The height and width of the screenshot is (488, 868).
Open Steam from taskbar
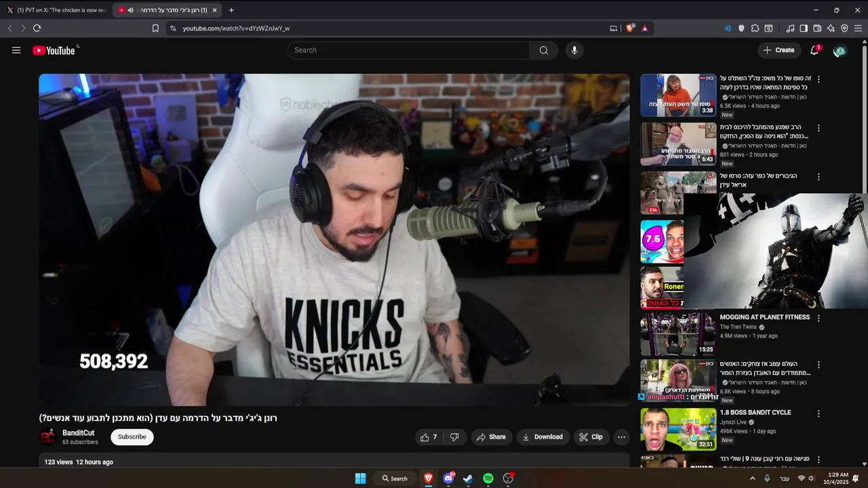(x=468, y=479)
